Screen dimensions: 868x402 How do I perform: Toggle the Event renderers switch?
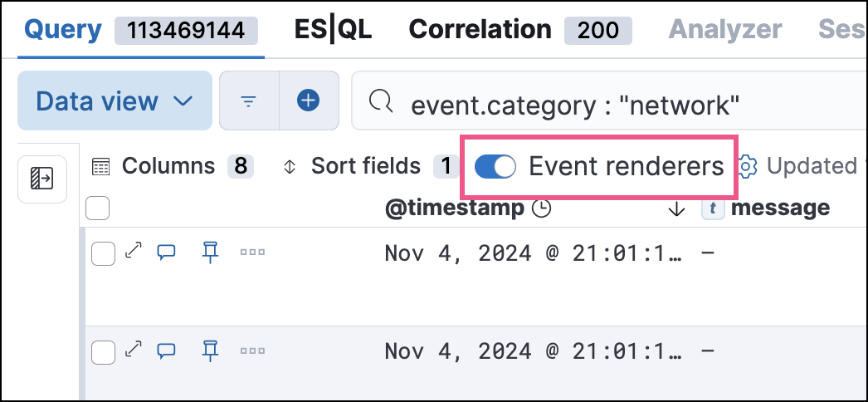pyautogui.click(x=495, y=167)
